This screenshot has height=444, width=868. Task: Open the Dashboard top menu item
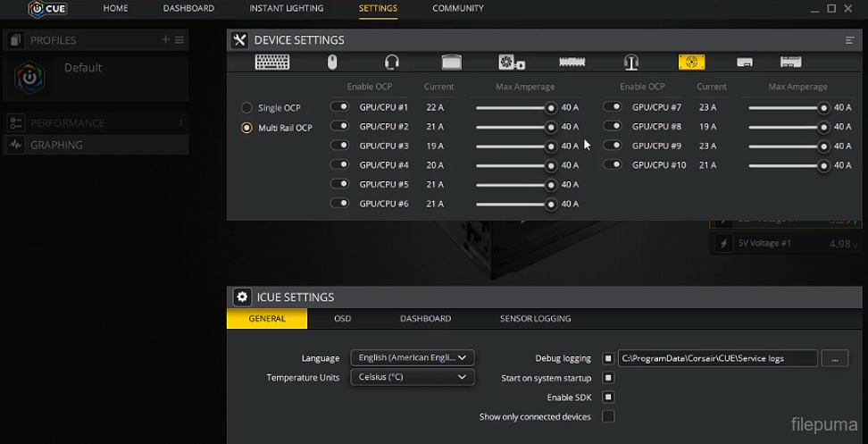[x=188, y=9]
